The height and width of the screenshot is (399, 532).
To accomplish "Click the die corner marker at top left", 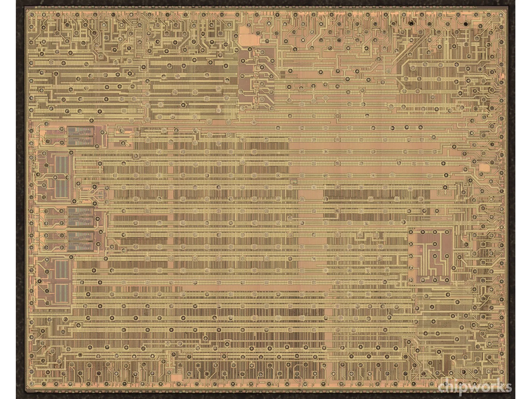I will (x=27, y=11).
